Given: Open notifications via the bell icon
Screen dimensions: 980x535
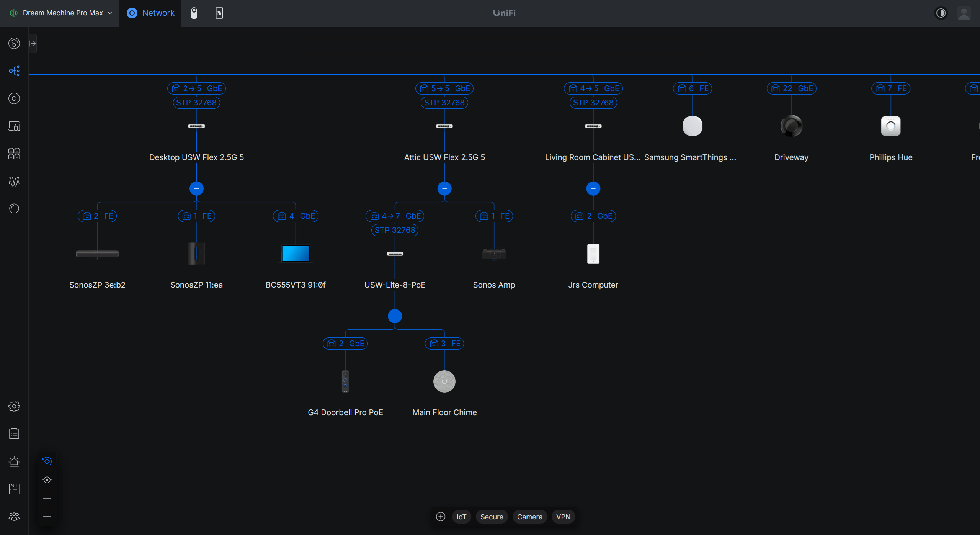Looking at the screenshot, I should coord(14,461).
